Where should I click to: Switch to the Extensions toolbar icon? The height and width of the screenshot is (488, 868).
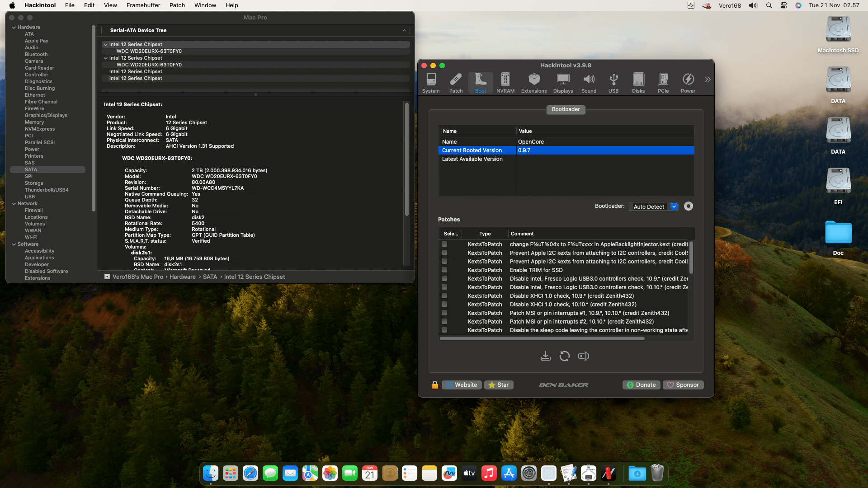click(x=533, y=83)
